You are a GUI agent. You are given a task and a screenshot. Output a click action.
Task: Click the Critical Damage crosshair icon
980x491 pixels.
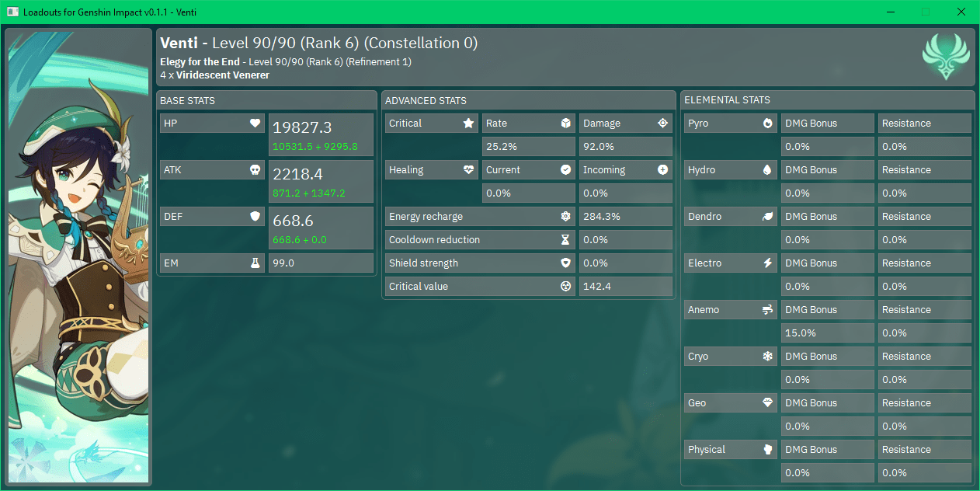662,124
